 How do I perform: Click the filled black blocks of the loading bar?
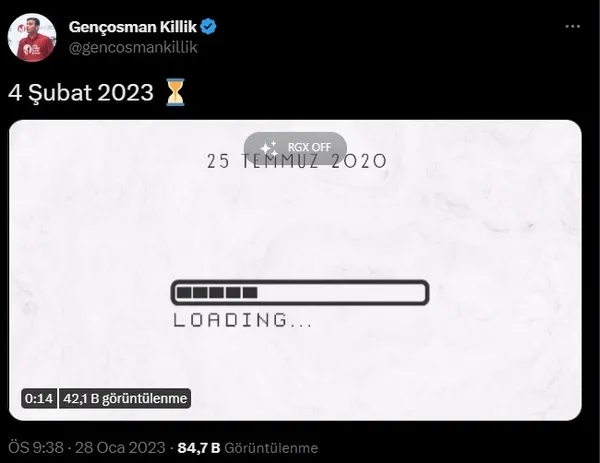click(x=217, y=293)
